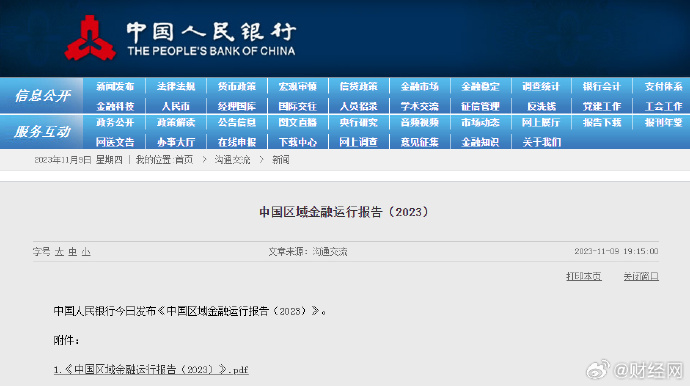Open 央行研究 navigation link
This screenshot has height=386, width=690.
point(359,122)
